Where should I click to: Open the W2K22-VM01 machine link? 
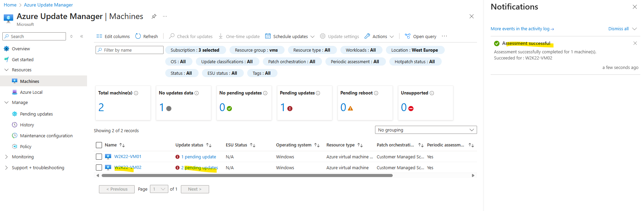(128, 157)
